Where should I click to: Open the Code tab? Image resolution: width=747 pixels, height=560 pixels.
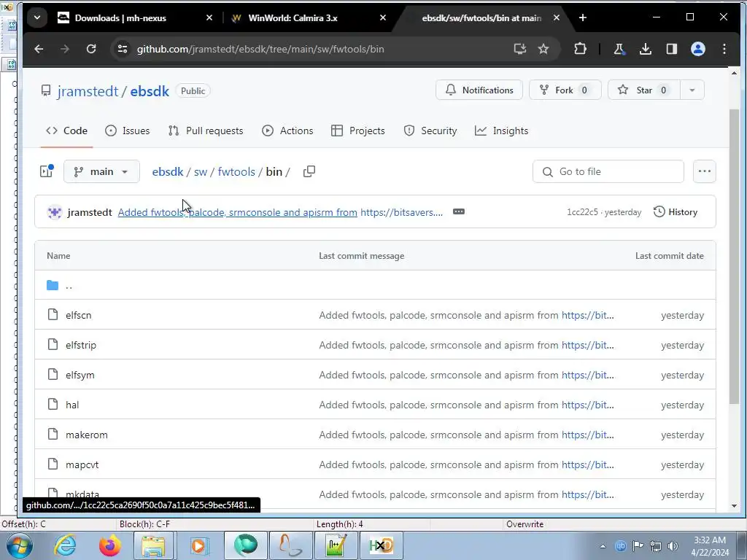(x=66, y=131)
